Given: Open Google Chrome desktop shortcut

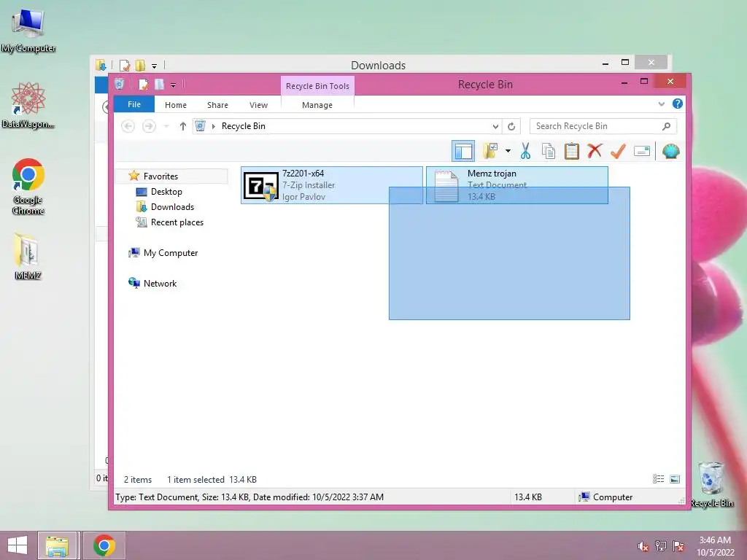Looking at the screenshot, I should click(28, 187).
